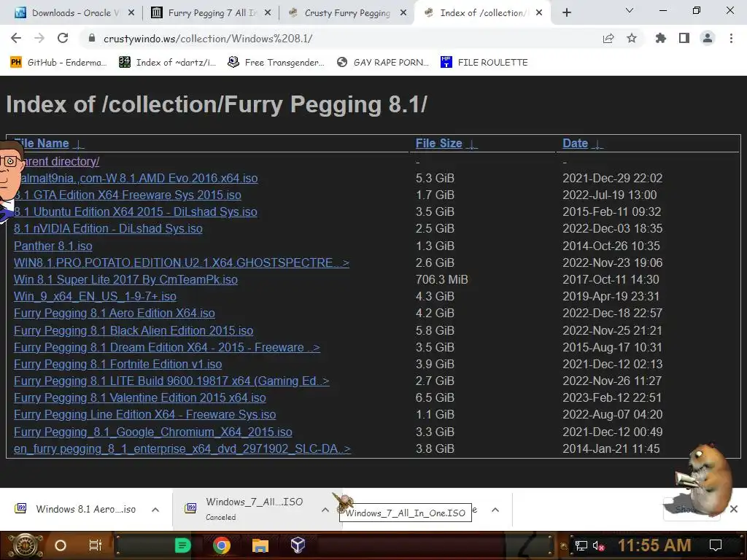
Task: Download 8.1 nVIDIA Edition DiLshad iso
Action: pyautogui.click(x=108, y=228)
